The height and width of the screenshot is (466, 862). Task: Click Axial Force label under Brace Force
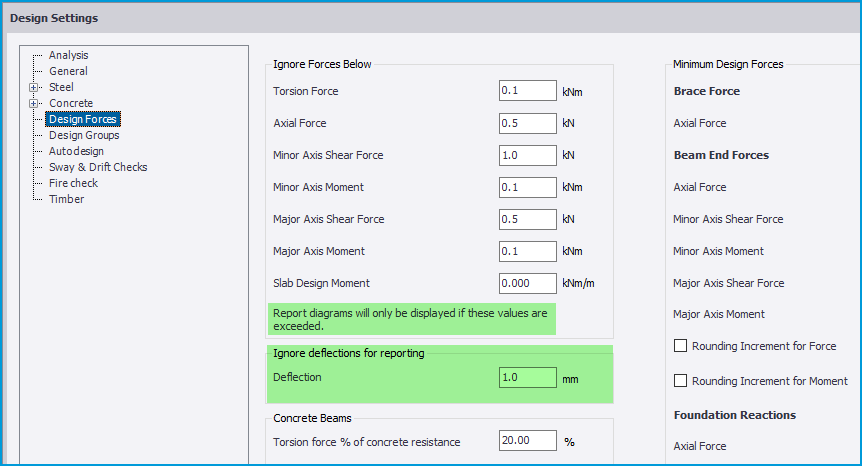click(700, 123)
